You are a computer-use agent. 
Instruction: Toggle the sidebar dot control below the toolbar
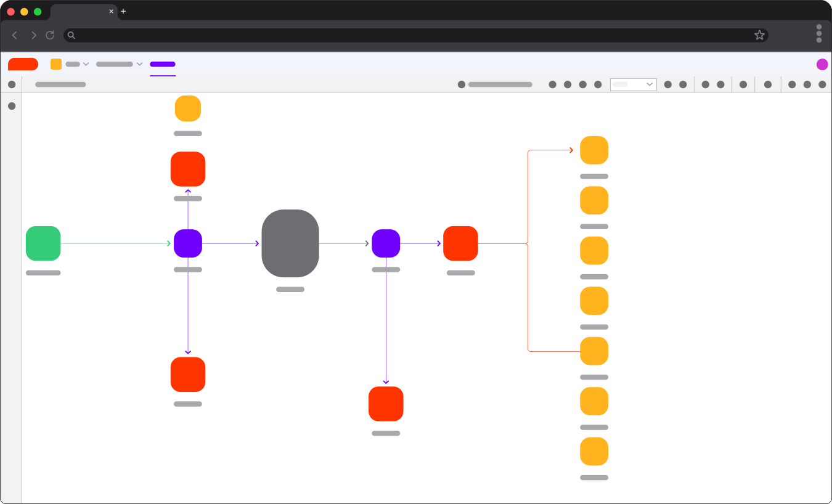12,106
